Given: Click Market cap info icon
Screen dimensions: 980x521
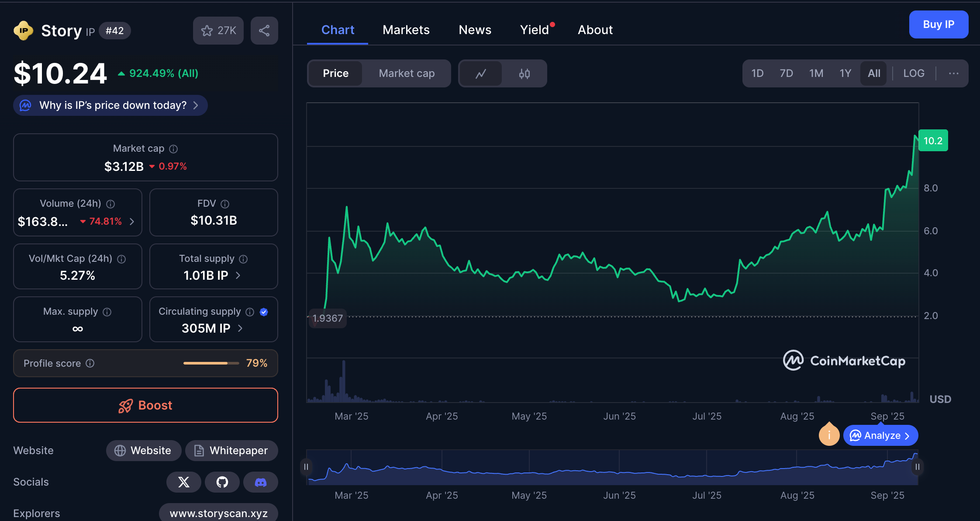Looking at the screenshot, I should [173, 149].
